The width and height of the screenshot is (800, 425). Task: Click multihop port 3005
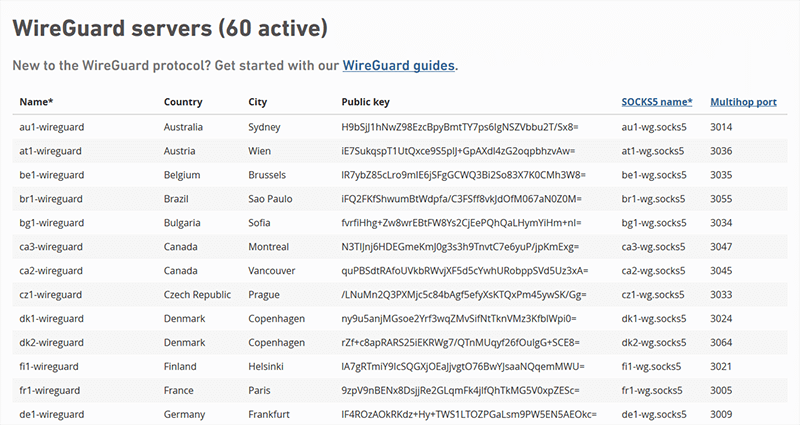(x=721, y=391)
